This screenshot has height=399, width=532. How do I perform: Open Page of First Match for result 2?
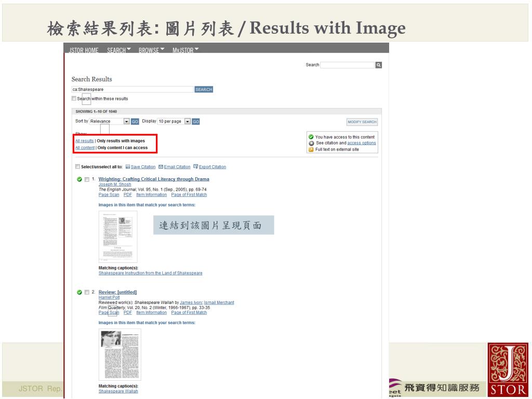pyautogui.click(x=189, y=312)
